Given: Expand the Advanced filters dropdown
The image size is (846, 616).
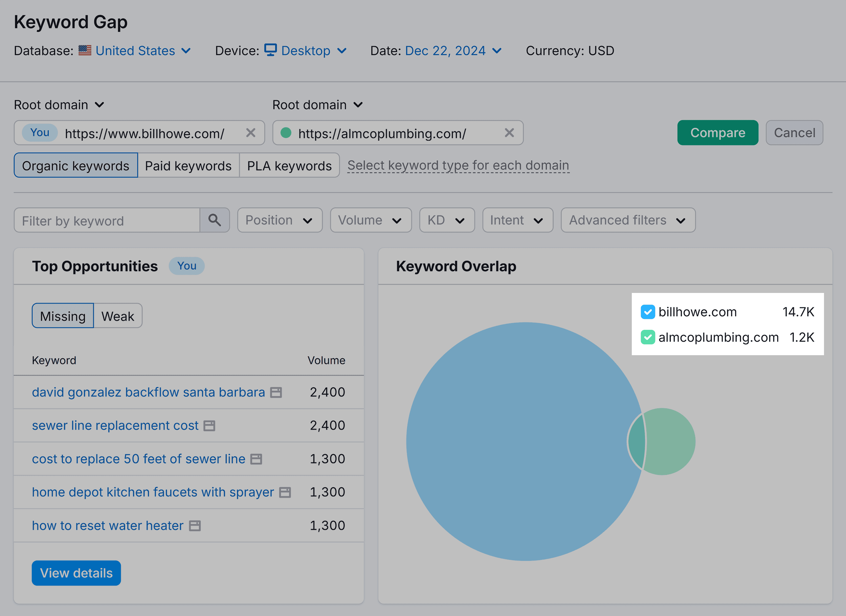Looking at the screenshot, I should (x=628, y=220).
